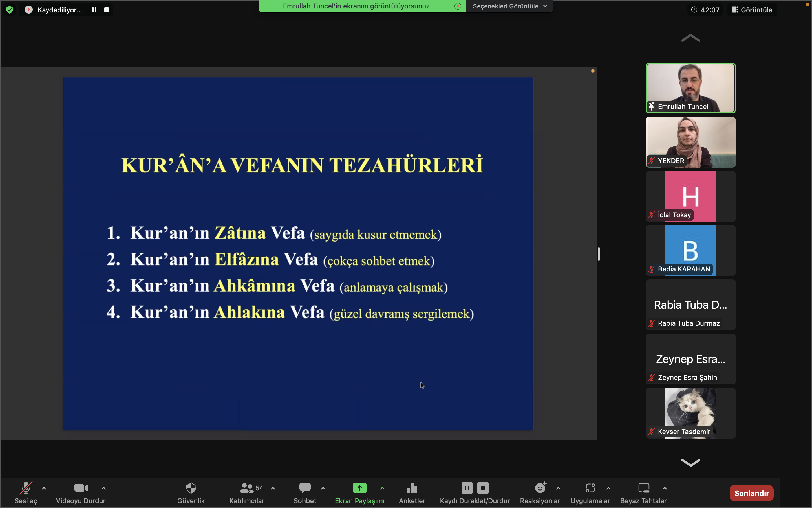This screenshot has height=508, width=812.
Task: Click the red recording indicator dot
Action: (29, 10)
